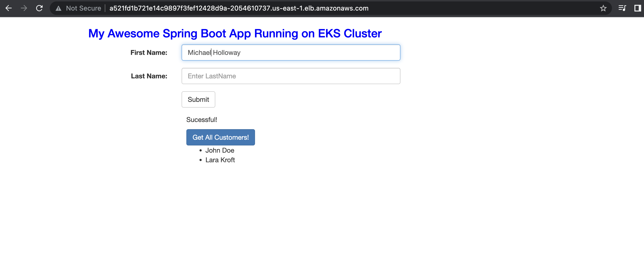The height and width of the screenshot is (266, 644).
Task: Go back with the browser back arrow
Action: (x=9, y=8)
